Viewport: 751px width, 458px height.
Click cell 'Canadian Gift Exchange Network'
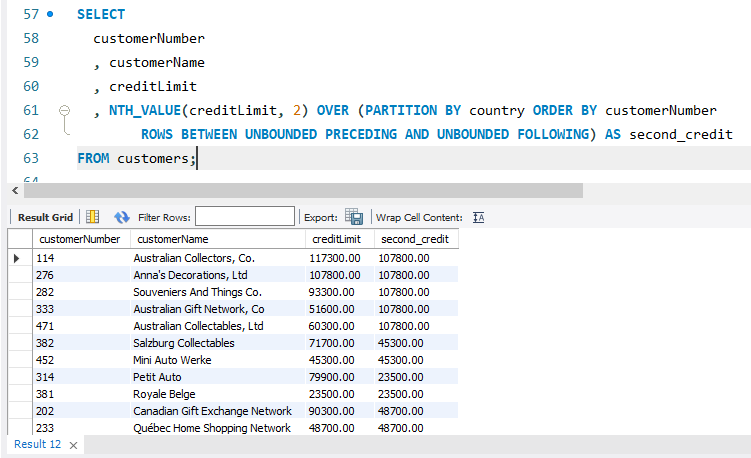(x=218, y=411)
